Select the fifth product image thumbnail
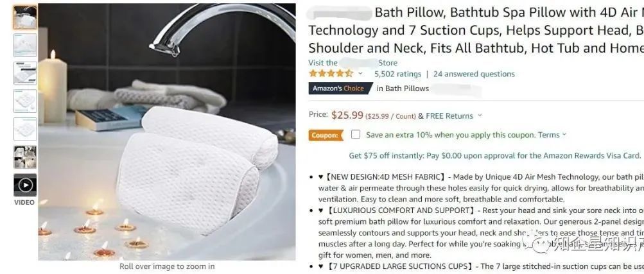Screen dimensions: 644x274 25,129
